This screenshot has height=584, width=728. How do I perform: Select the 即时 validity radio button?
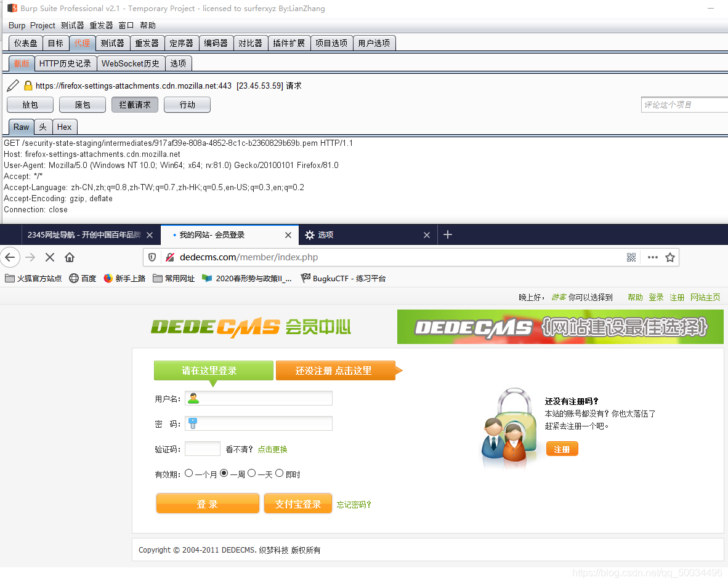[280, 473]
